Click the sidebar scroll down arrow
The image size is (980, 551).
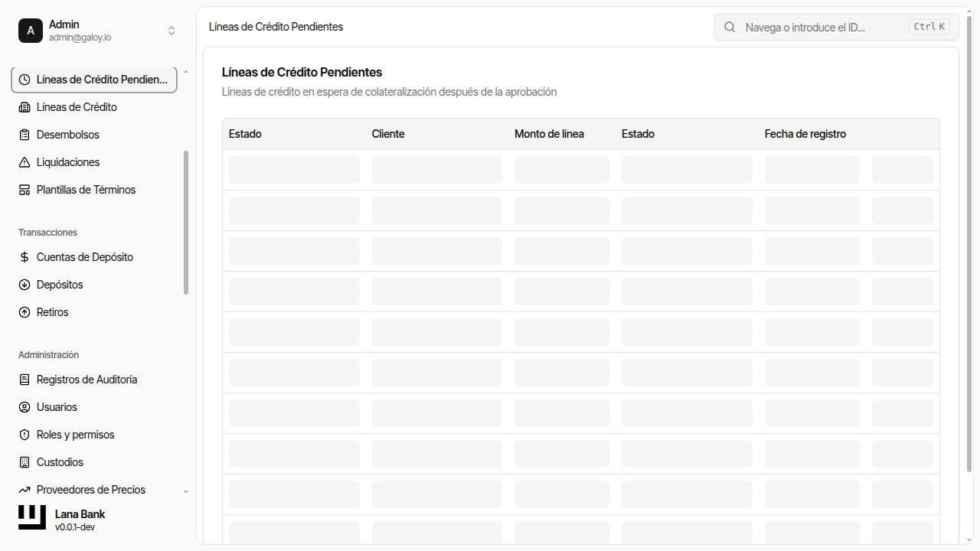186,491
